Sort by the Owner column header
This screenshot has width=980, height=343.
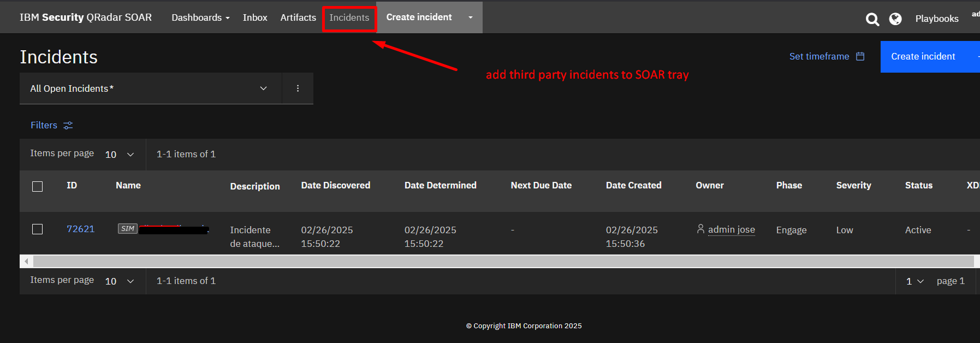[x=710, y=186]
